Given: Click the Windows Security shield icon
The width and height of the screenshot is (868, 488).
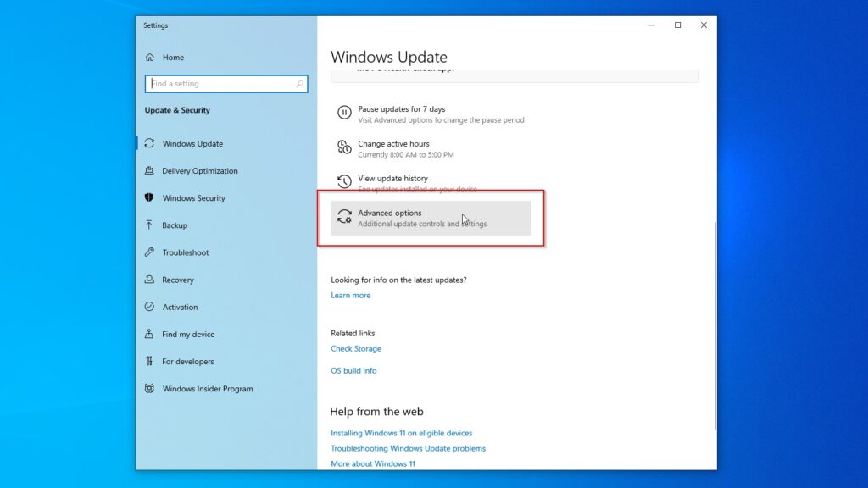Looking at the screenshot, I should click(151, 197).
